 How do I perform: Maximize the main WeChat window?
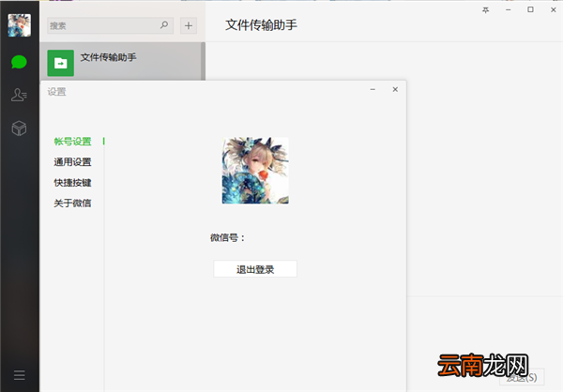[530, 9]
